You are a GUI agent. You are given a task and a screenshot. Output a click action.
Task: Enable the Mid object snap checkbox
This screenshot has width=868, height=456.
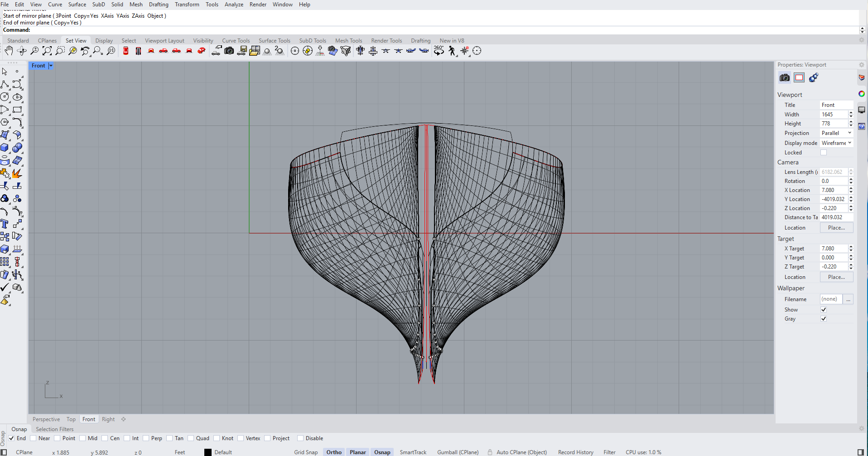[x=82, y=438]
